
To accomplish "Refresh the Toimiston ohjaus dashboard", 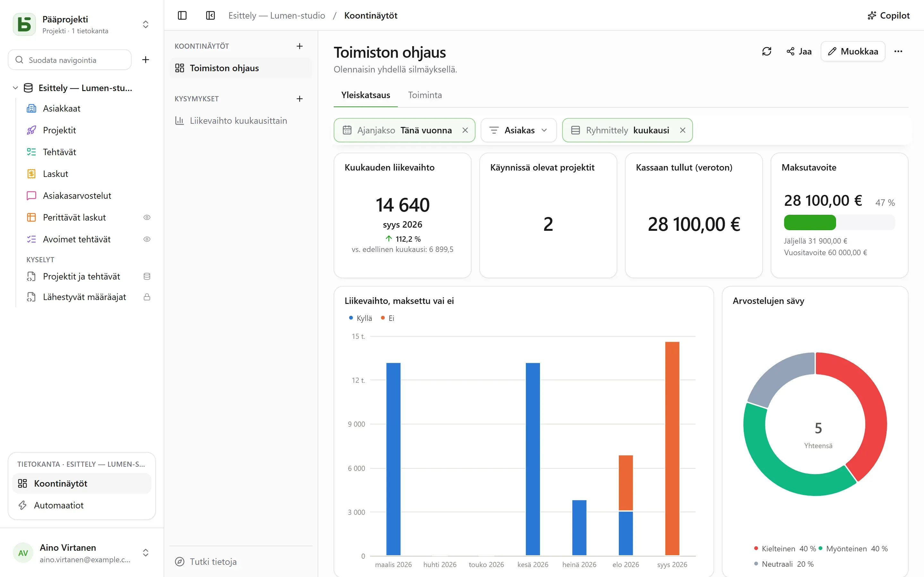I will click(x=766, y=52).
